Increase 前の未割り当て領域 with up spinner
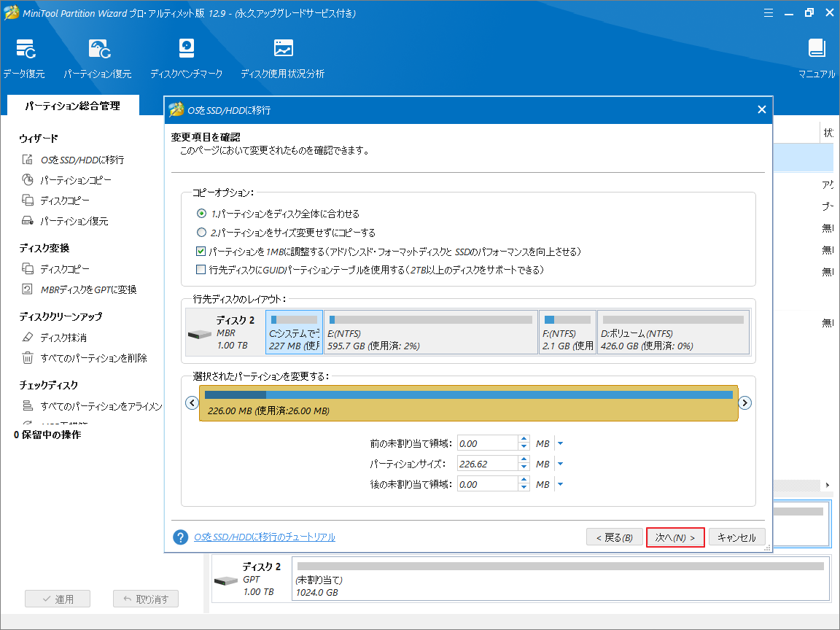 click(524, 439)
